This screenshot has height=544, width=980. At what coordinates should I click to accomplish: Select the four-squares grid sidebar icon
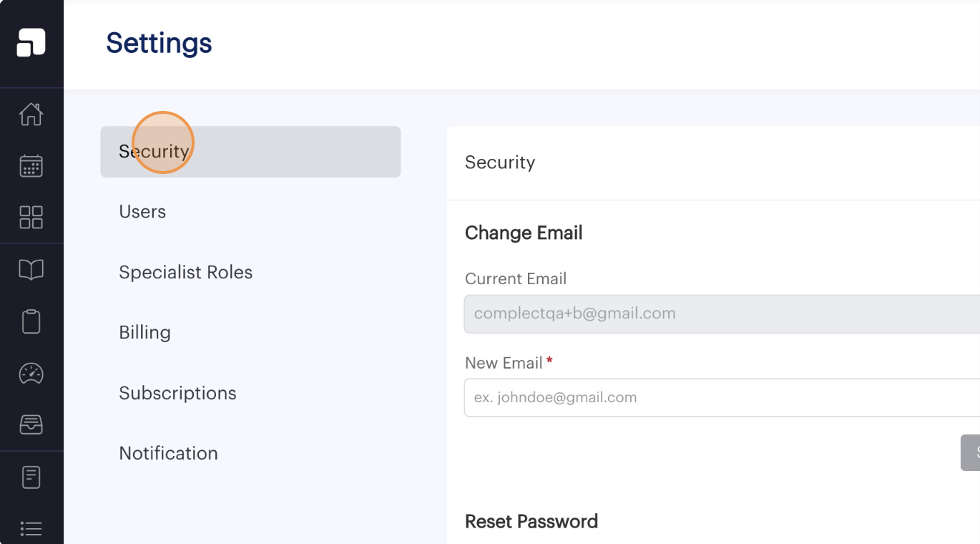(x=31, y=217)
